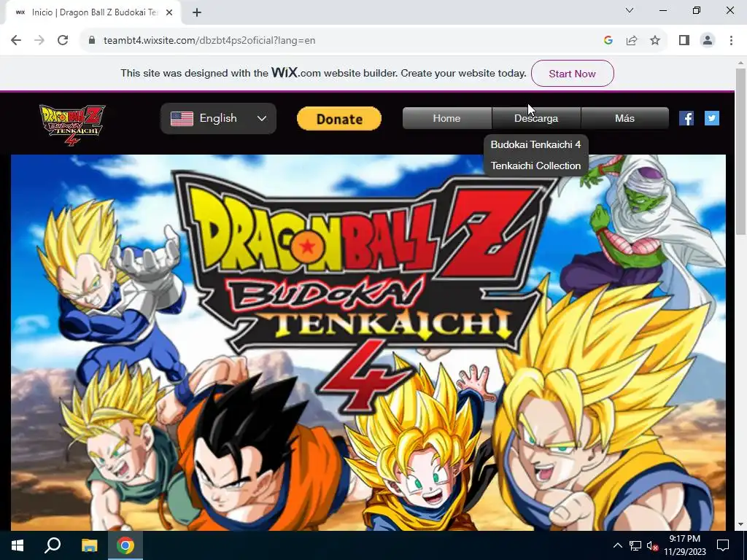This screenshot has height=560, width=747.
Task: Open Windows search from the taskbar
Action: coord(53,545)
